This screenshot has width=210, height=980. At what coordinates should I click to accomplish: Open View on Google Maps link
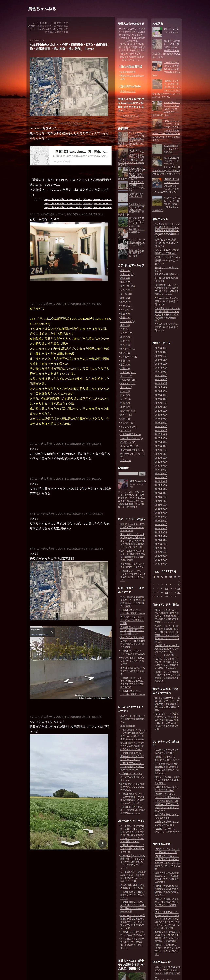click(x=40, y=635)
